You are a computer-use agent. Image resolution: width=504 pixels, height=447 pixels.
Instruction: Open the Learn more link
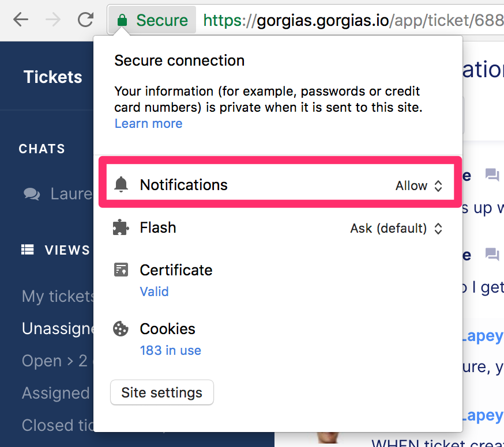149,124
